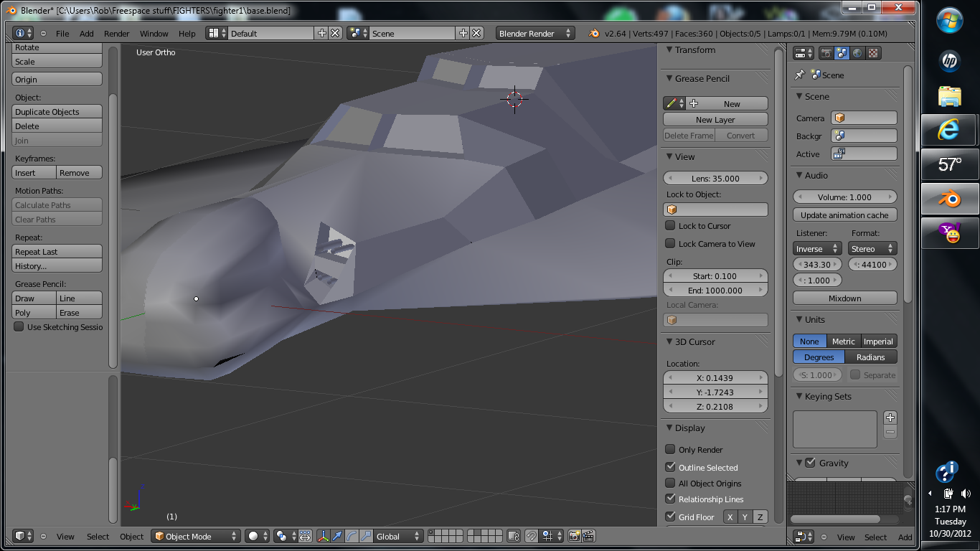The width and height of the screenshot is (980, 551).
Task: Add a keying set with plus
Action: pyautogui.click(x=890, y=418)
